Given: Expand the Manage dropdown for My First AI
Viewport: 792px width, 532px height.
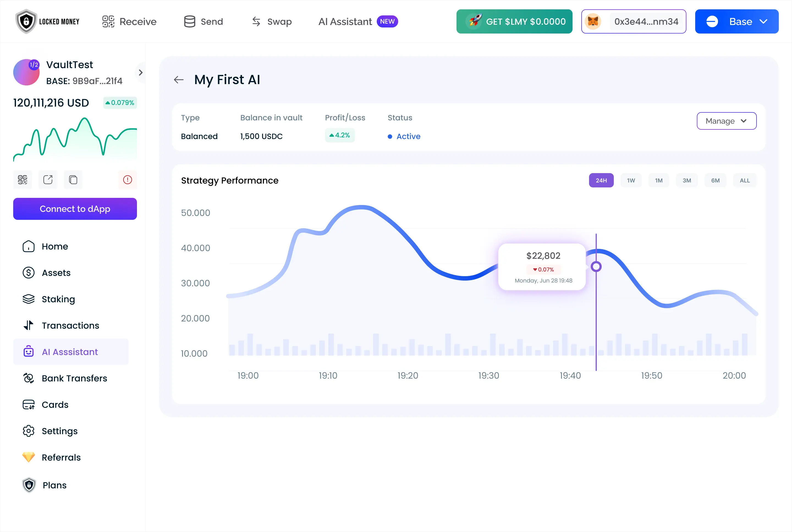Looking at the screenshot, I should point(726,121).
